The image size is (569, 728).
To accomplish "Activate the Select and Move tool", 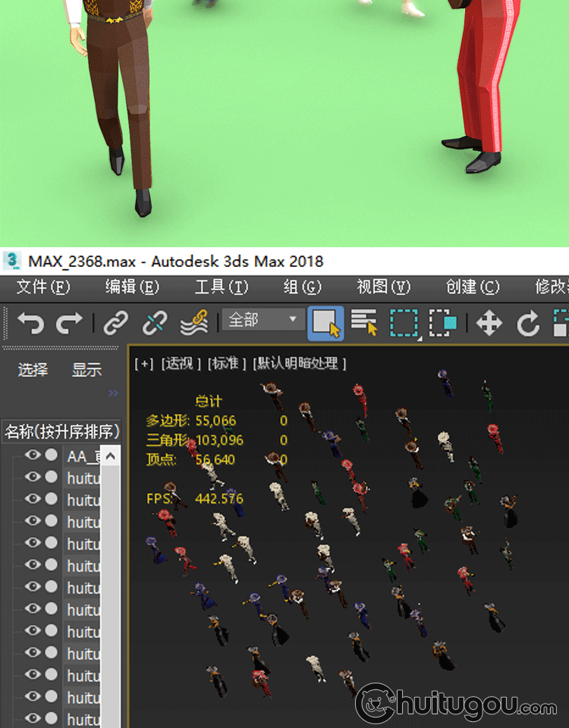I will (489, 323).
